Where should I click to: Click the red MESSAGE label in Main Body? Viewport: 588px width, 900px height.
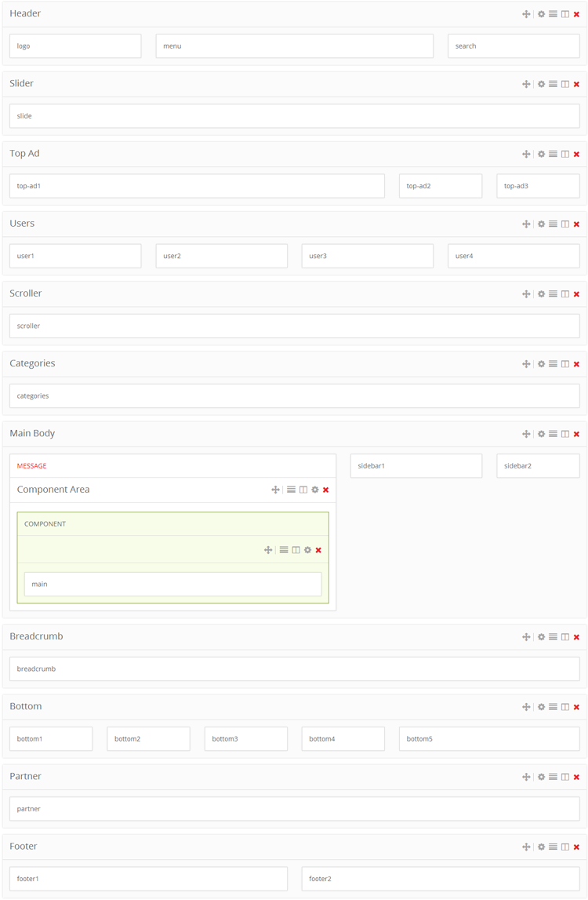(x=32, y=466)
